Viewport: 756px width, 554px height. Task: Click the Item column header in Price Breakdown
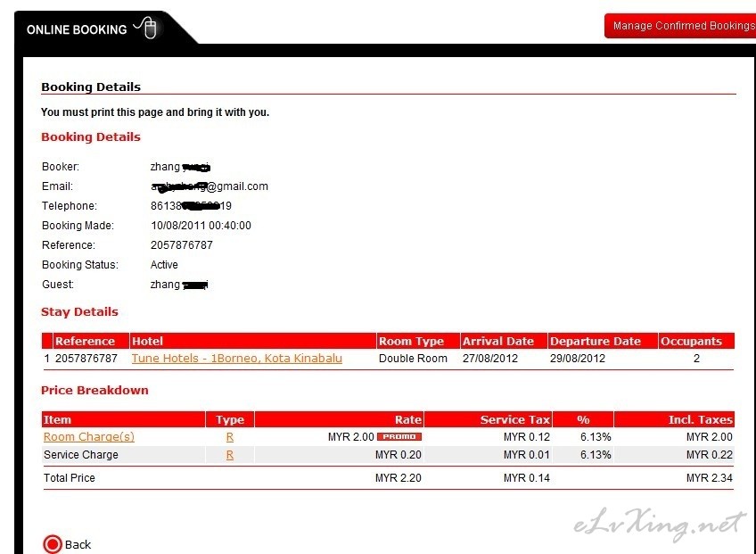123,420
